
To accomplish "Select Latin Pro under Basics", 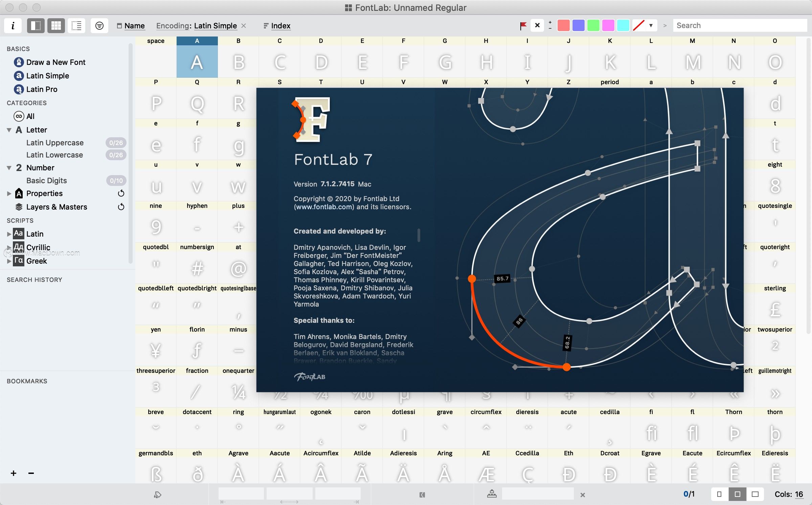I will tap(42, 89).
